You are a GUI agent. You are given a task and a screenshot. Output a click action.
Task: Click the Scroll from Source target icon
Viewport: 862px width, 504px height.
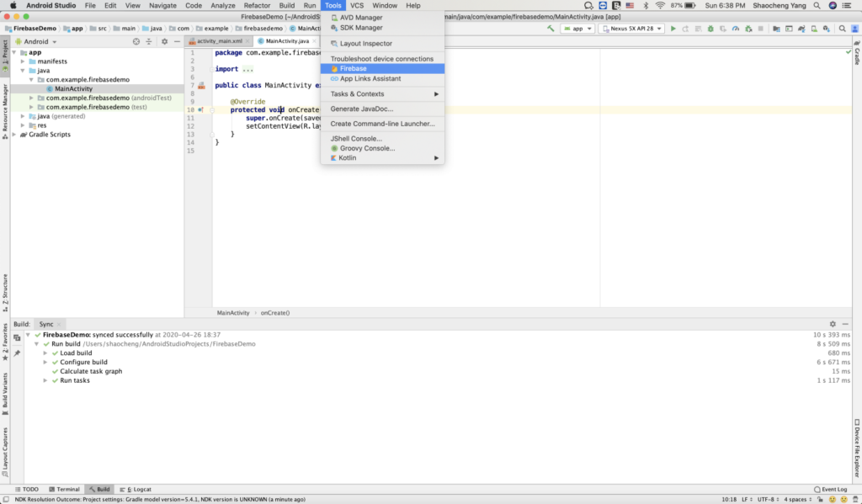pyautogui.click(x=136, y=41)
